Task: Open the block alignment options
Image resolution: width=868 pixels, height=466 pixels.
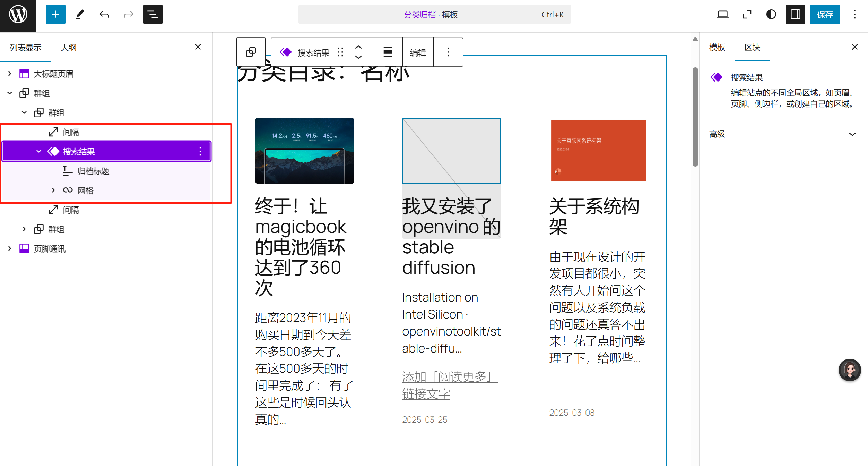Action: [388, 52]
